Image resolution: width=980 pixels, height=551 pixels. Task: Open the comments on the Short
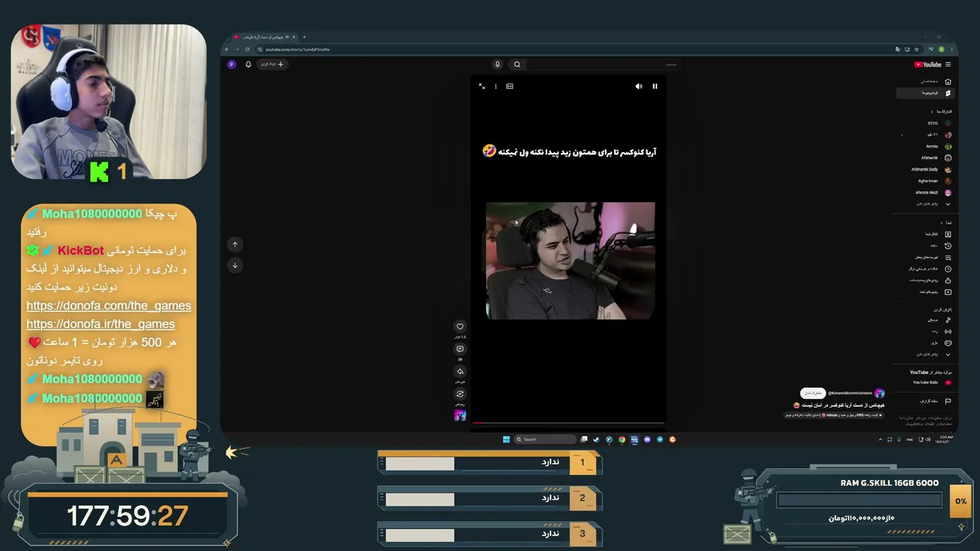(459, 349)
